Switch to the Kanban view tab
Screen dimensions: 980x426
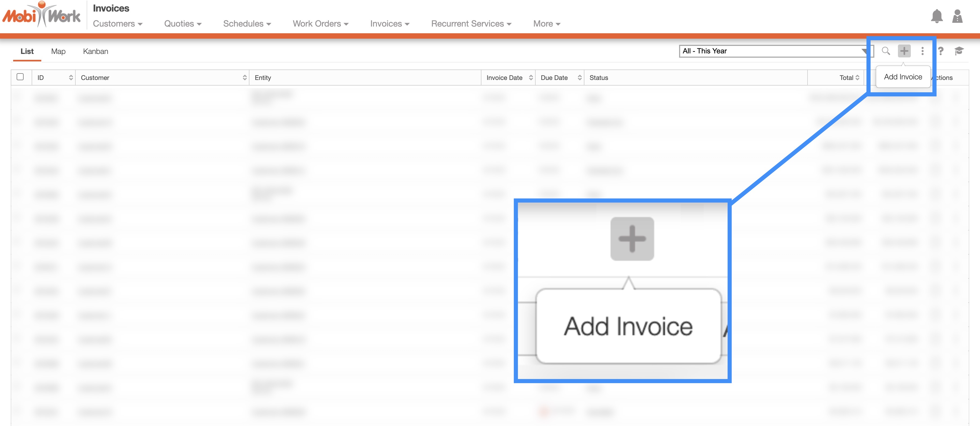[x=95, y=51]
